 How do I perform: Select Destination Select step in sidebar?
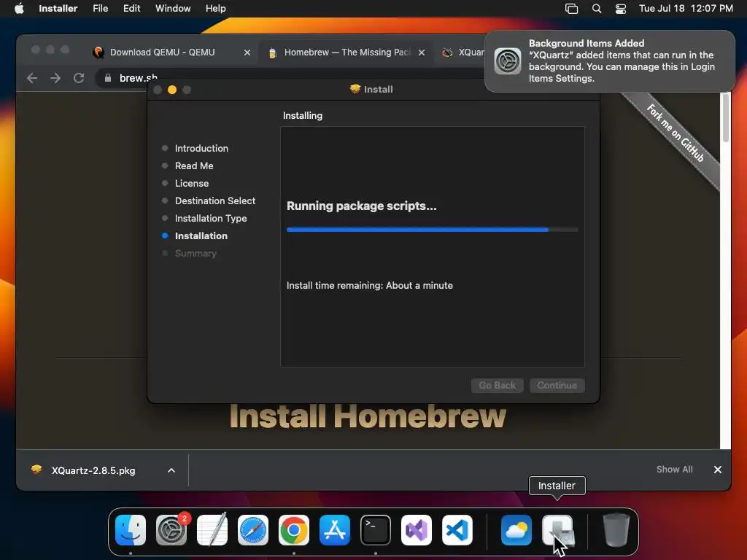pyautogui.click(x=215, y=201)
